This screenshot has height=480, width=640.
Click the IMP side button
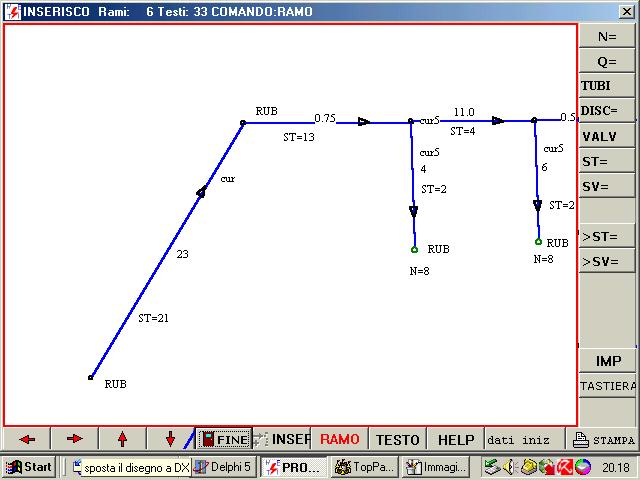coord(607,361)
